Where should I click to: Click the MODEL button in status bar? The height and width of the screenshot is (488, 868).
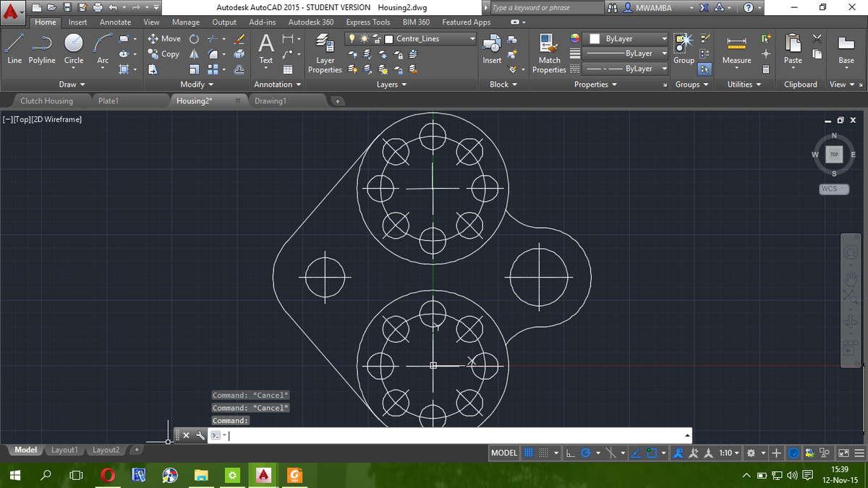(504, 453)
